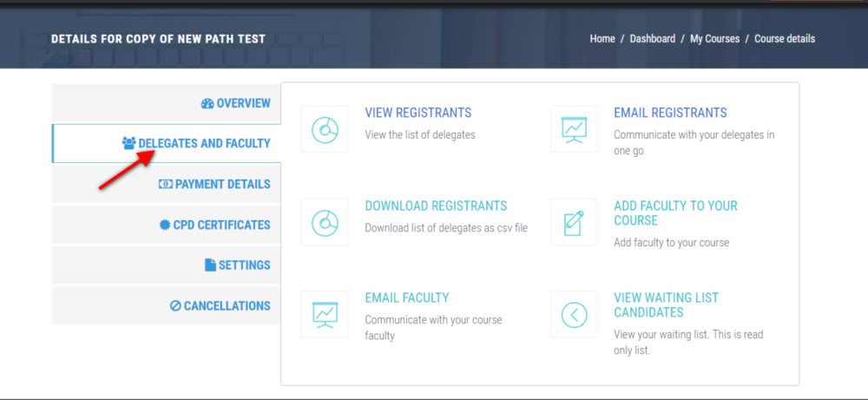Click the View Registrants pie chart icon

325,129
